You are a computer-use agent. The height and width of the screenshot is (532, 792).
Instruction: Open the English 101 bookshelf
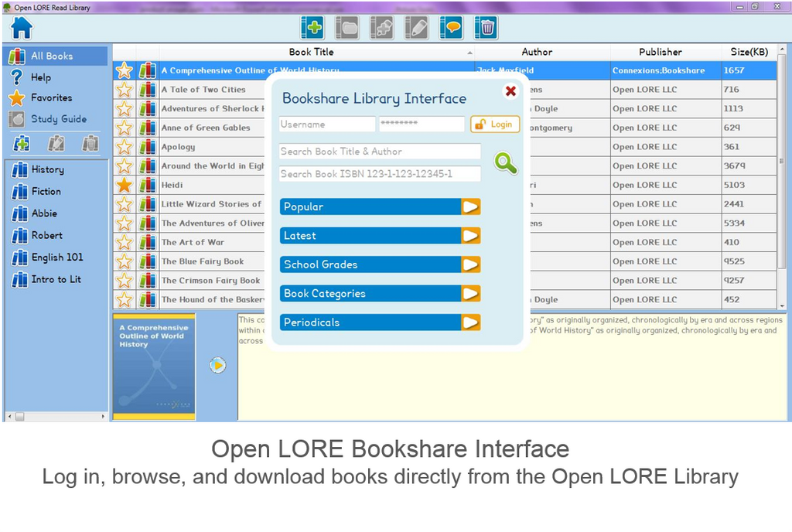coord(47,257)
